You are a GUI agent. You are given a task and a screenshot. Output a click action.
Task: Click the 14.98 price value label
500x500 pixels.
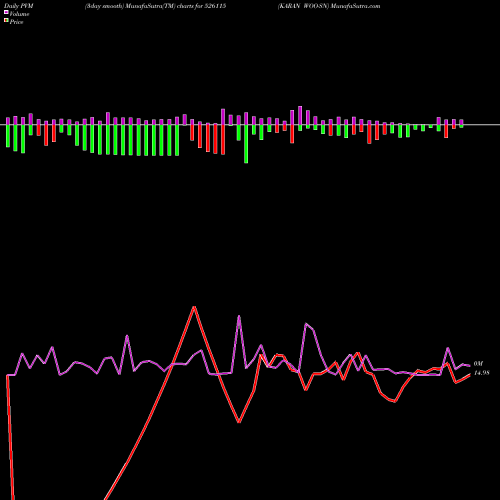tap(482, 373)
